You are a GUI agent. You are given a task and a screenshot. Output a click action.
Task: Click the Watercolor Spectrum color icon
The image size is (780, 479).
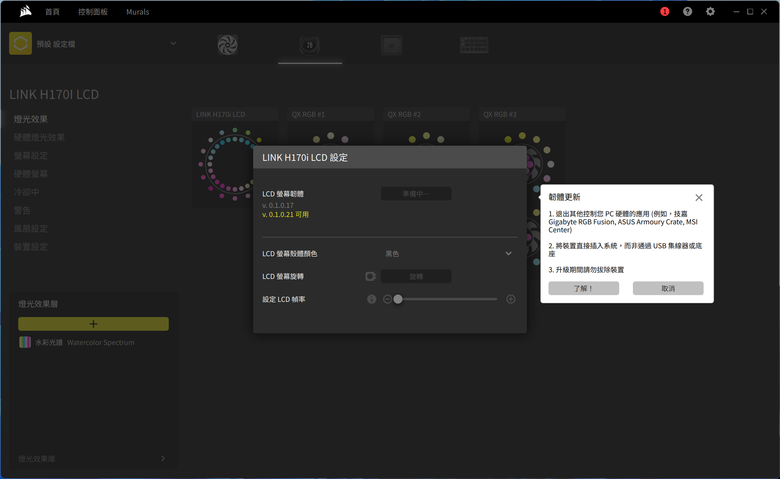25,342
